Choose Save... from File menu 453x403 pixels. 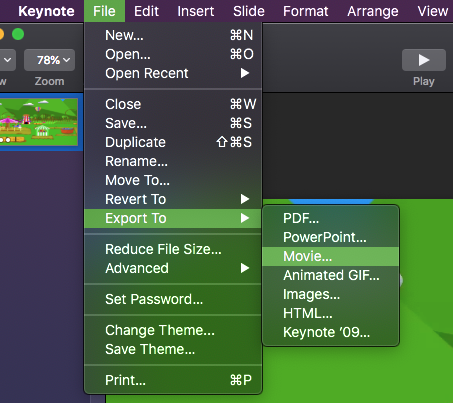click(x=173, y=123)
